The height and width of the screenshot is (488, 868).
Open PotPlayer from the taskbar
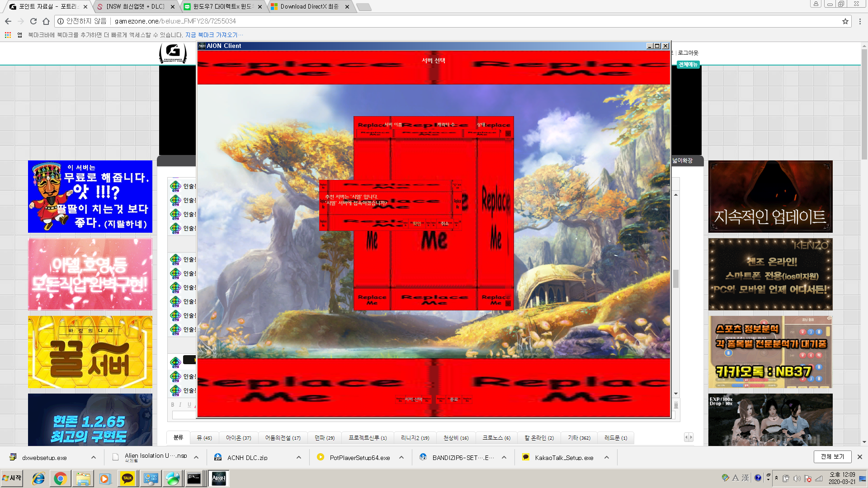pos(105,478)
